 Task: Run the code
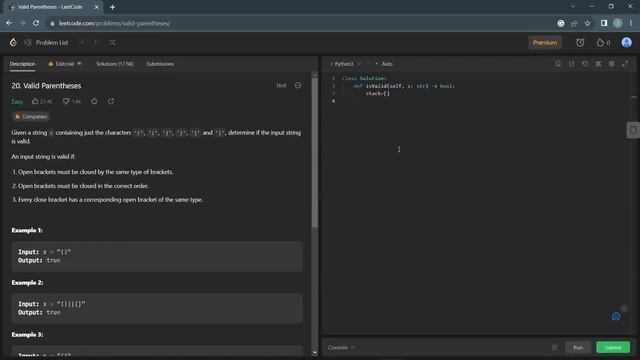click(x=578, y=347)
